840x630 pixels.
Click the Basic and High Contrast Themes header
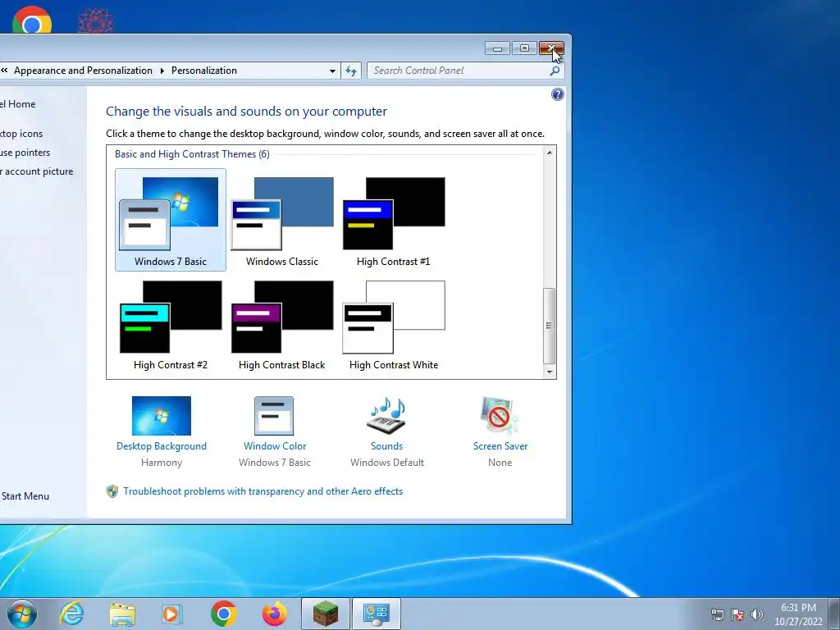point(192,154)
